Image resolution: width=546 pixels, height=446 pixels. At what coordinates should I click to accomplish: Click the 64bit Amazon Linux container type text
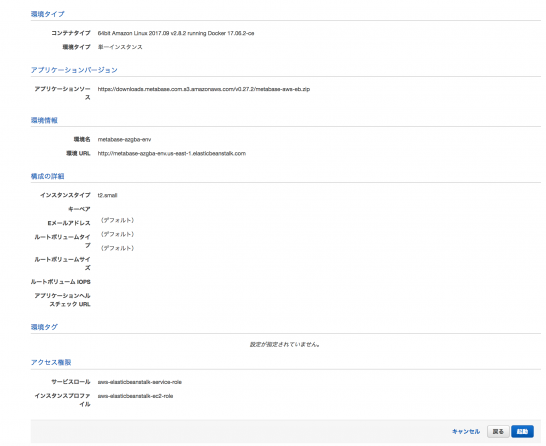pyautogui.click(x=176, y=33)
